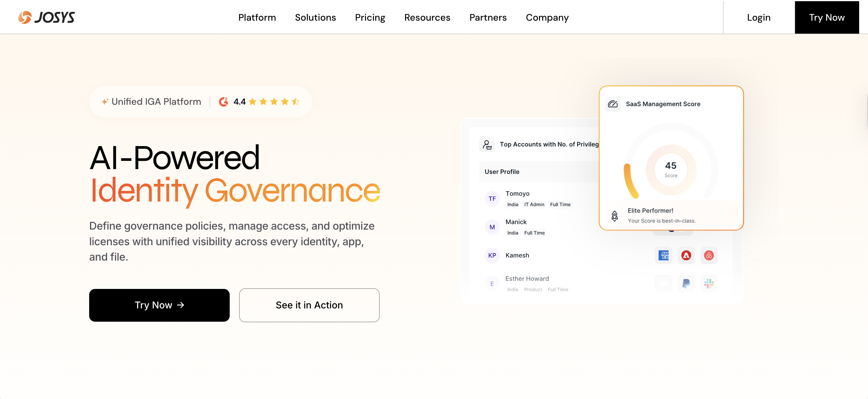Click the Airbnb app icon in Kamesh row
868x399 pixels.
pos(709,255)
